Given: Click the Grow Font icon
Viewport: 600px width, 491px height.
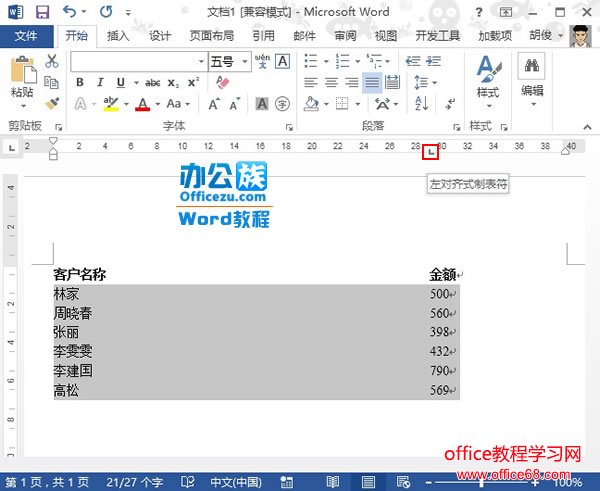Looking at the screenshot, I should (214, 104).
